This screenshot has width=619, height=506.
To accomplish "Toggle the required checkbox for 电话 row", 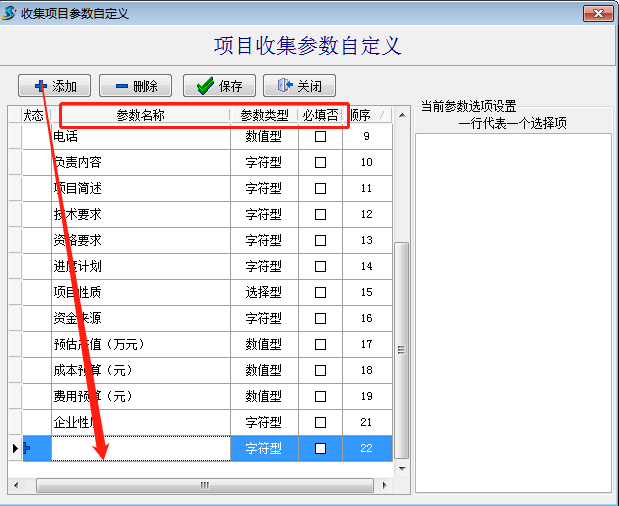I will click(321, 137).
